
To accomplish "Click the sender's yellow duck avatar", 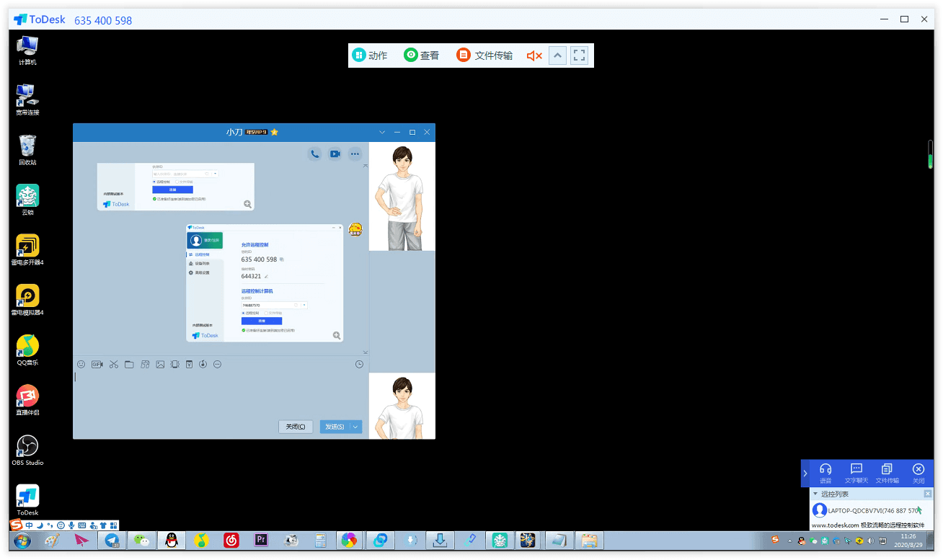I will pyautogui.click(x=355, y=230).
